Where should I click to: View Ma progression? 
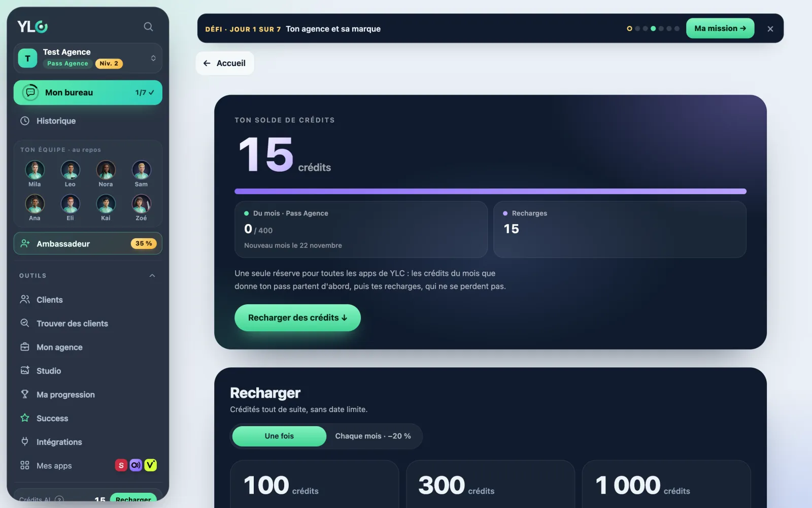pyautogui.click(x=88, y=395)
